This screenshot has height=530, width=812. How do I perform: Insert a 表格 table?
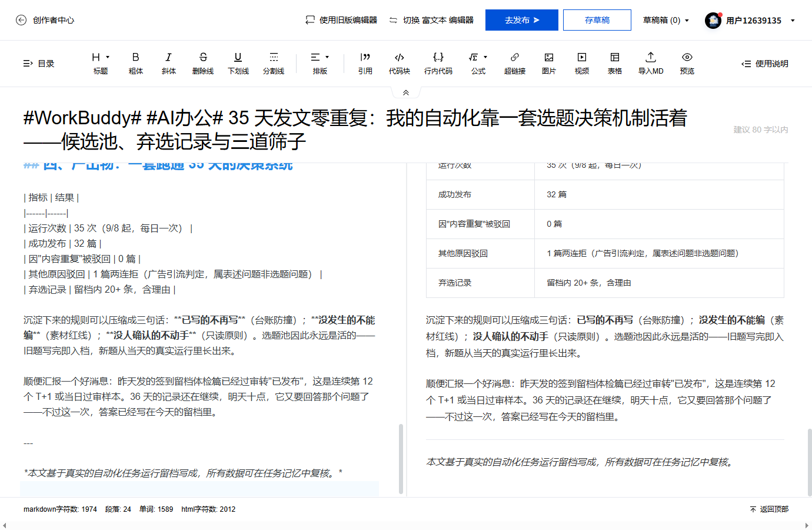615,64
